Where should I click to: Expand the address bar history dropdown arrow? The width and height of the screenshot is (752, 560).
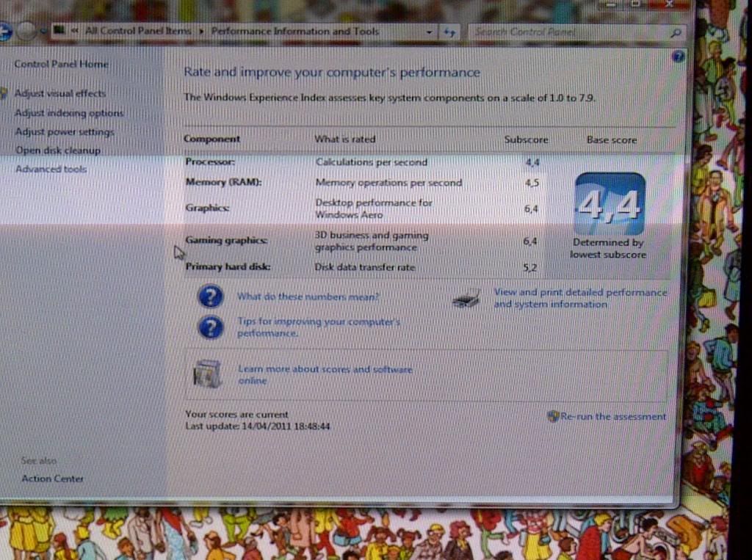(x=429, y=32)
